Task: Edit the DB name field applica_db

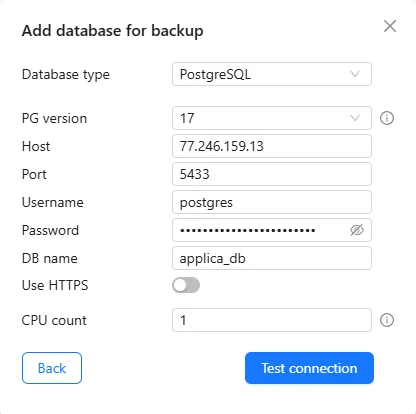Action: [272, 258]
